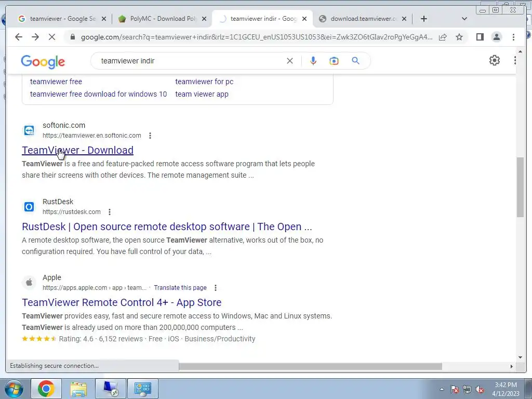Open remote desktop taskbar icon
The height and width of the screenshot is (399, 532).
pyautogui.click(x=111, y=389)
